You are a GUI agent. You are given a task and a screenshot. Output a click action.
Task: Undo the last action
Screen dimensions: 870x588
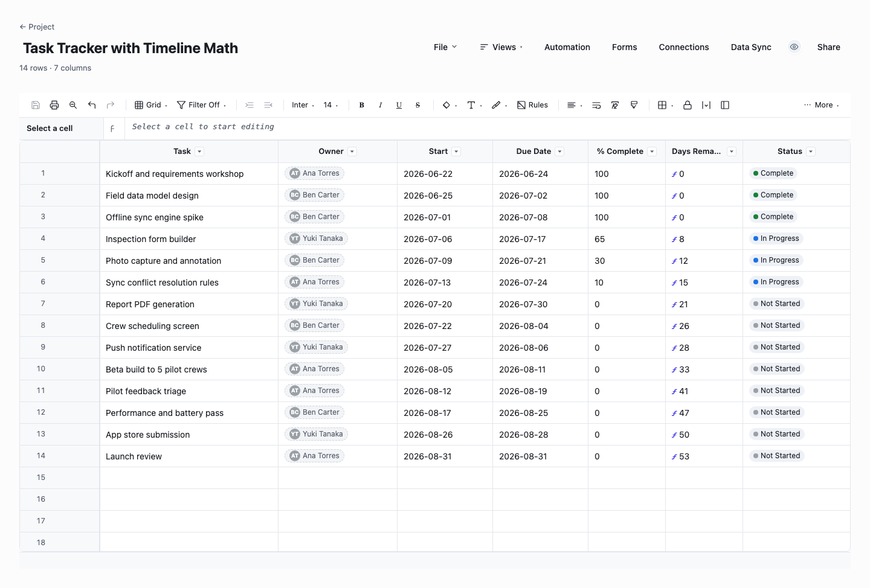point(92,105)
